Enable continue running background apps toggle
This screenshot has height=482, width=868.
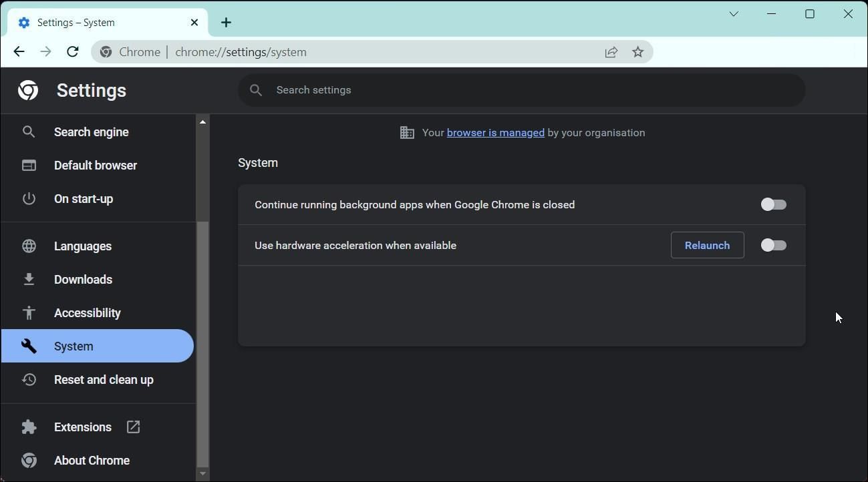[x=773, y=204]
